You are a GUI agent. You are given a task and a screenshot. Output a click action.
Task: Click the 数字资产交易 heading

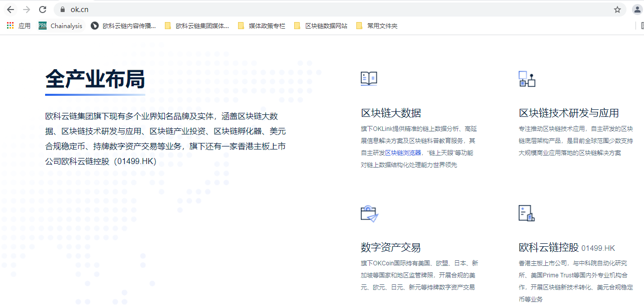point(391,247)
